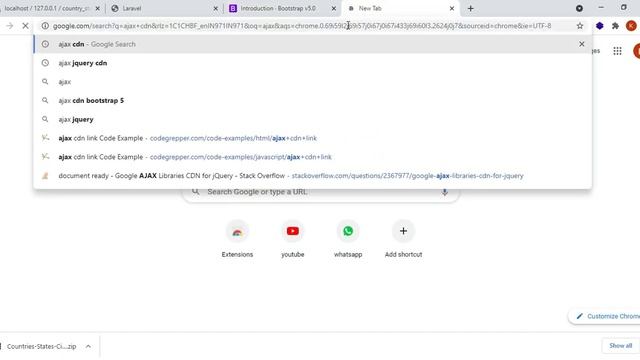The image size is (640, 360).
Task: Click the clock icon beside 'ajax jquery cdn'
Action: tap(45, 63)
